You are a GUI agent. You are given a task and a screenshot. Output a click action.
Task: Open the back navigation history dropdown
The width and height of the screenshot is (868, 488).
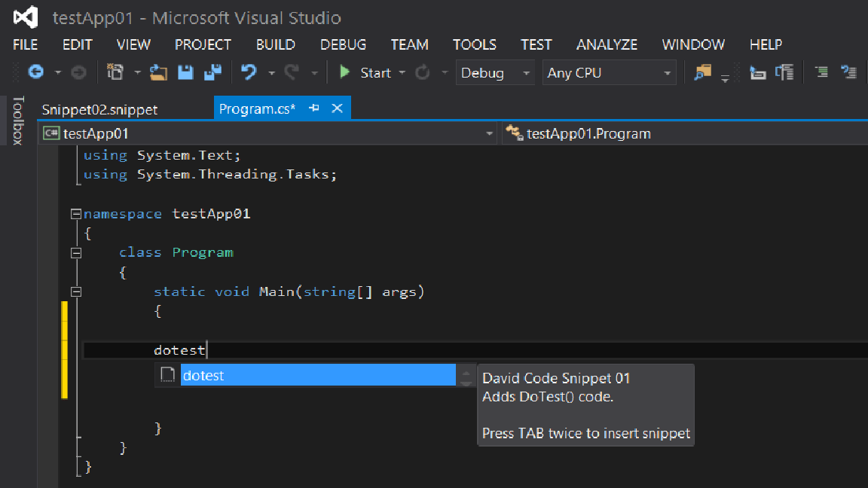[x=57, y=72]
